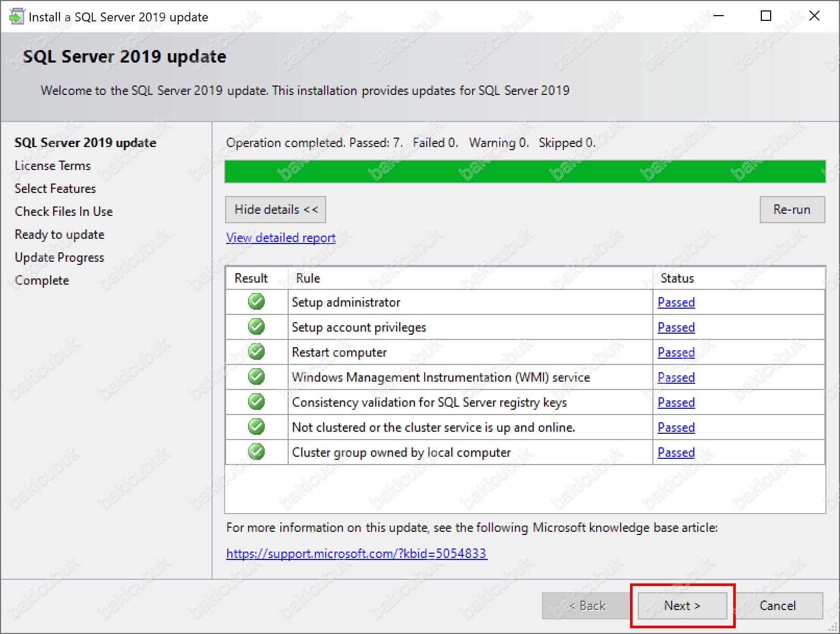
Task: Click 'Not clustered or the cluster service' rule text
Action: click(434, 428)
